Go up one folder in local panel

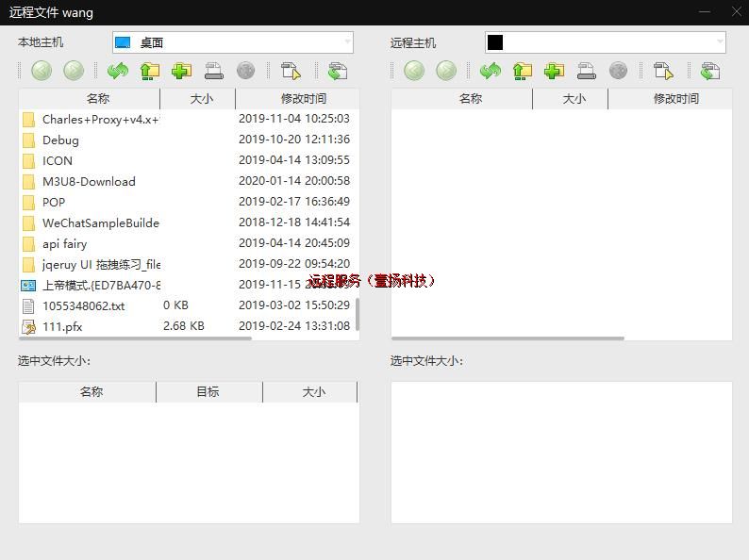click(x=149, y=71)
